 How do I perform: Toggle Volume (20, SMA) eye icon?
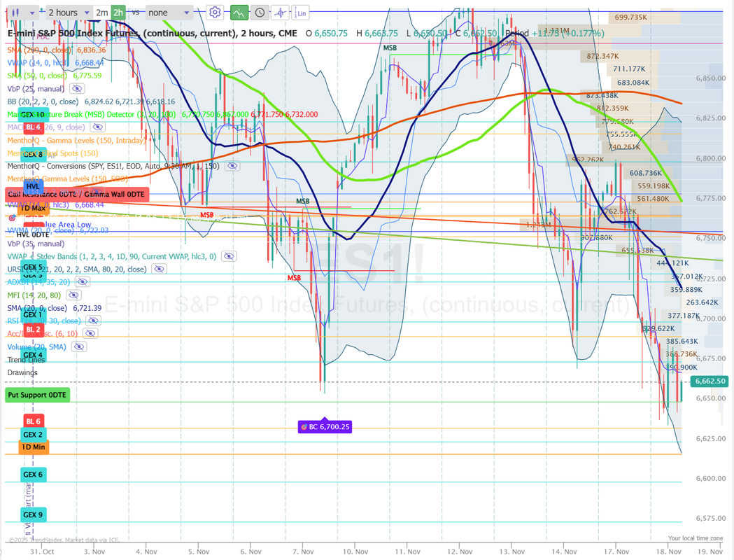78,346
